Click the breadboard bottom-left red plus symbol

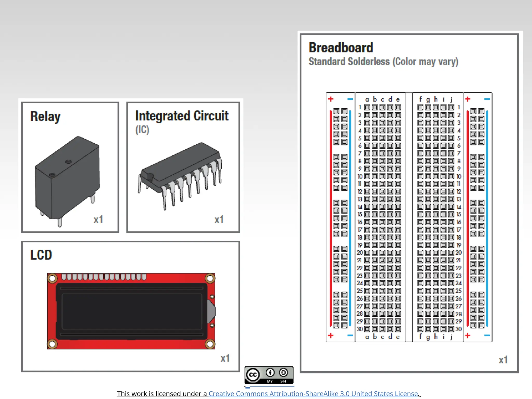tap(331, 335)
